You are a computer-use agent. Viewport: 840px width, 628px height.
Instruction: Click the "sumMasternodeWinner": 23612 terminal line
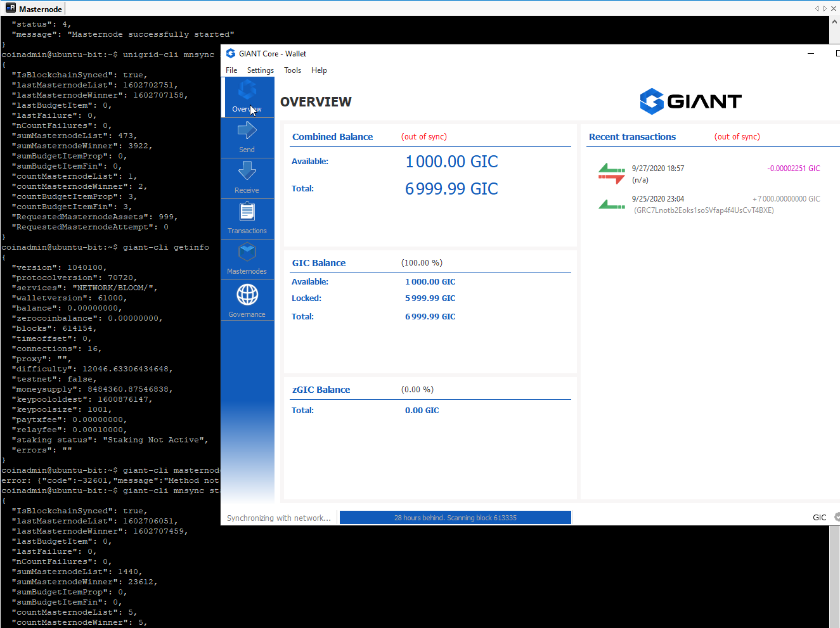85,582
